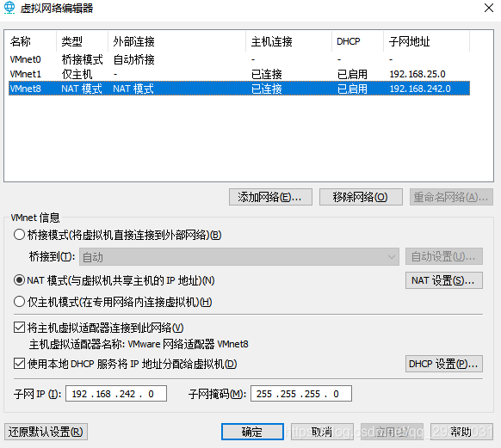Click the 仅主机 type cell for VMnet1
Viewport: 501px width, 448px height.
(77, 74)
